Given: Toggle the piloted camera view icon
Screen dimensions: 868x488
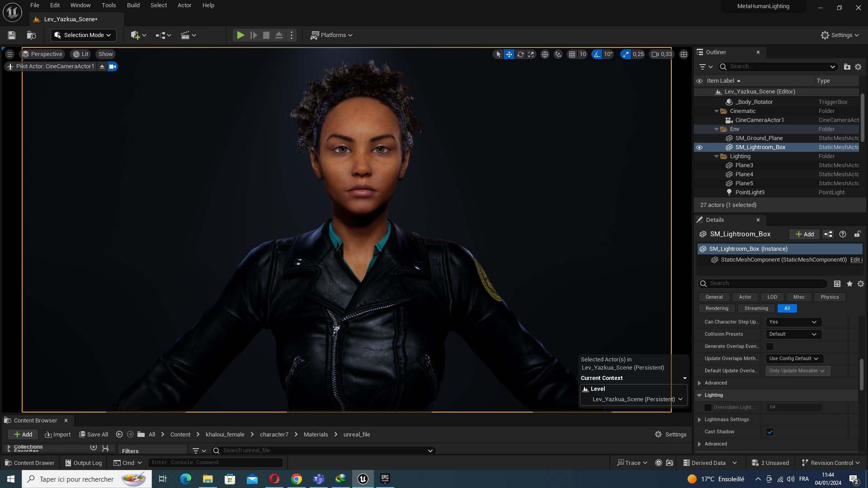Looking at the screenshot, I should pos(113,66).
